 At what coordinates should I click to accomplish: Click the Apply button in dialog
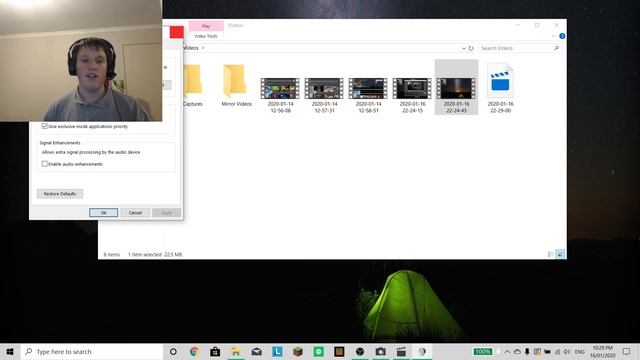point(167,213)
